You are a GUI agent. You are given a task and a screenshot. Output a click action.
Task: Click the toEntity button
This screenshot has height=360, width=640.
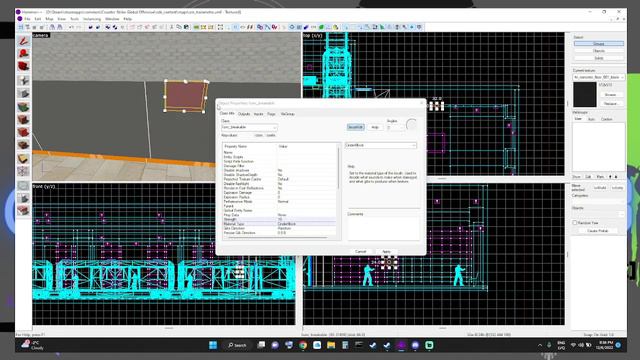617,188
